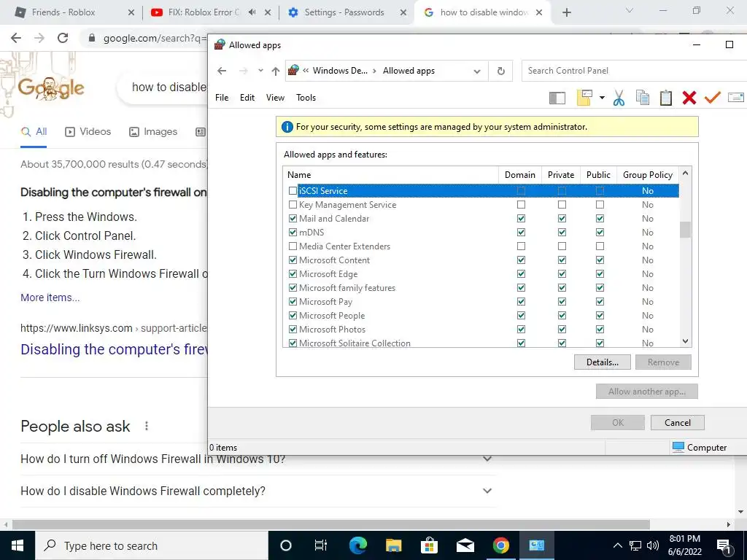Screen dimensions: 747x560
Task: Toggle the iSCSI Service name checkbox
Action: coord(293,191)
